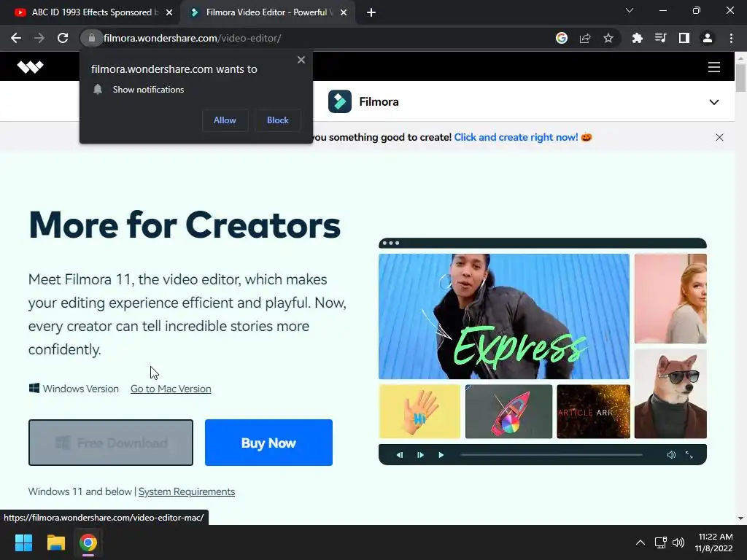Click the volume icon in system tray
The height and width of the screenshot is (560, 747).
678,542
